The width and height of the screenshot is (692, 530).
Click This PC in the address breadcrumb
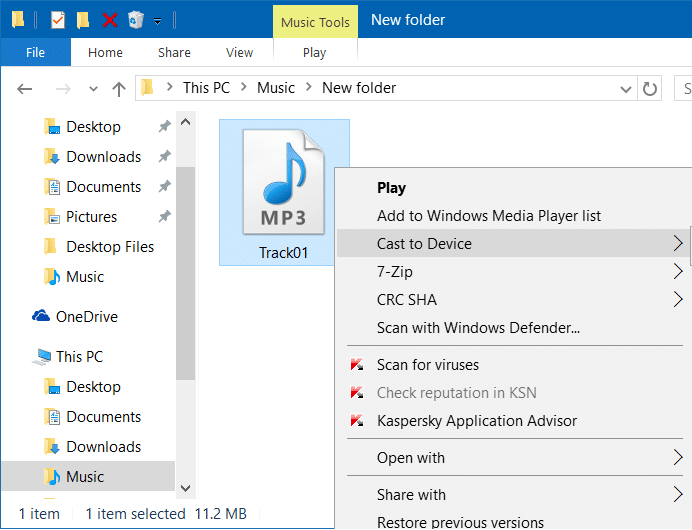point(206,88)
